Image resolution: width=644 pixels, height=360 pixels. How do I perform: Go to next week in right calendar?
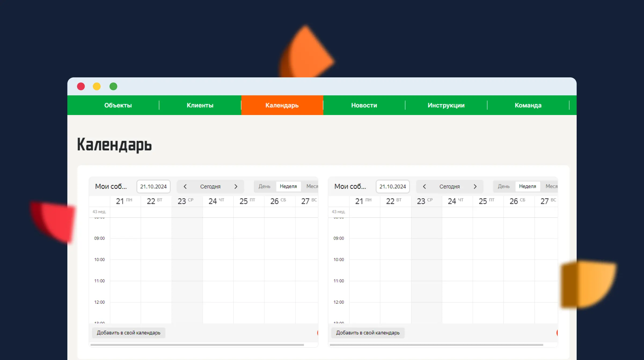point(475,186)
